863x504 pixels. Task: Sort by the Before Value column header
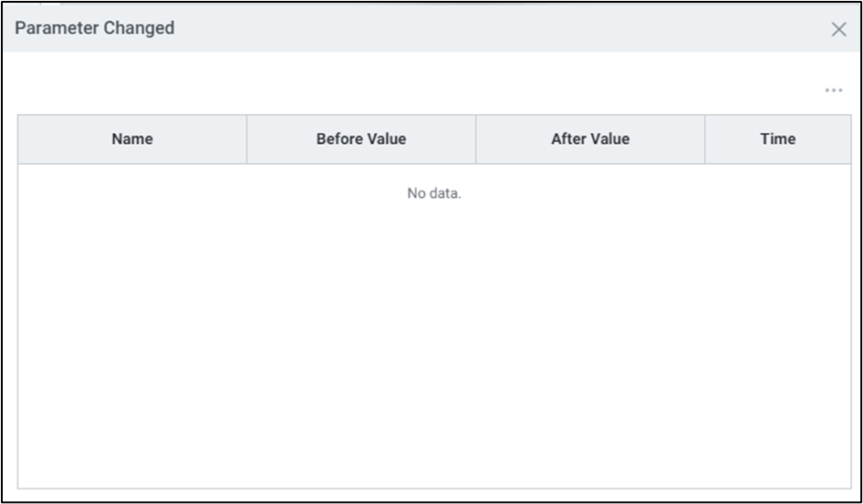coord(361,139)
